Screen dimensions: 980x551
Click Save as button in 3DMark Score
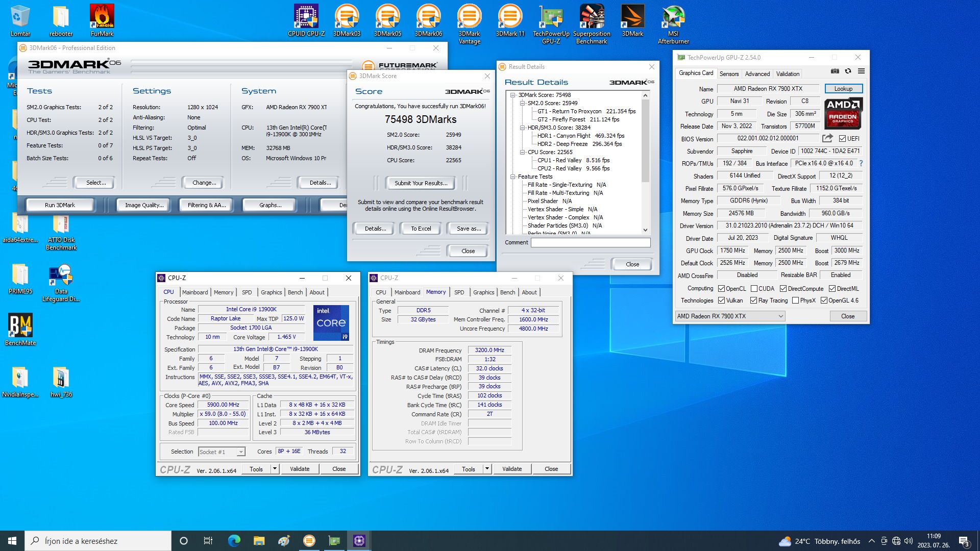pos(469,229)
